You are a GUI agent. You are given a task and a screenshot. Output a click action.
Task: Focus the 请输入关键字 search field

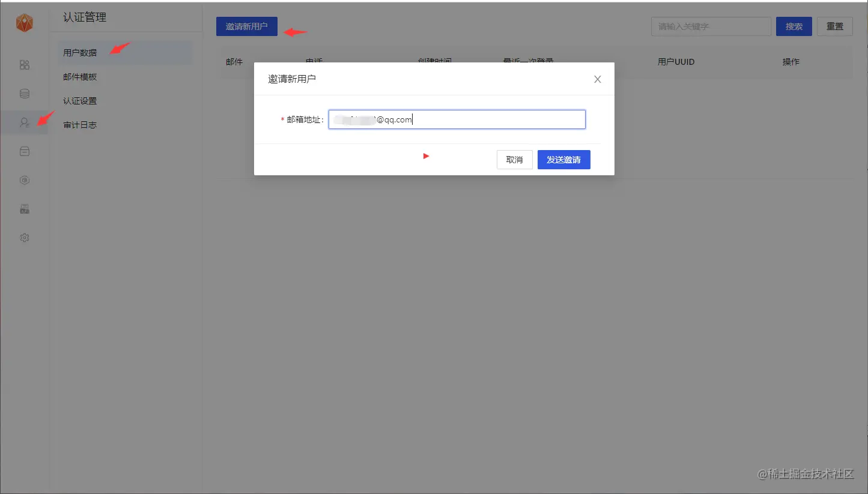pyautogui.click(x=711, y=26)
